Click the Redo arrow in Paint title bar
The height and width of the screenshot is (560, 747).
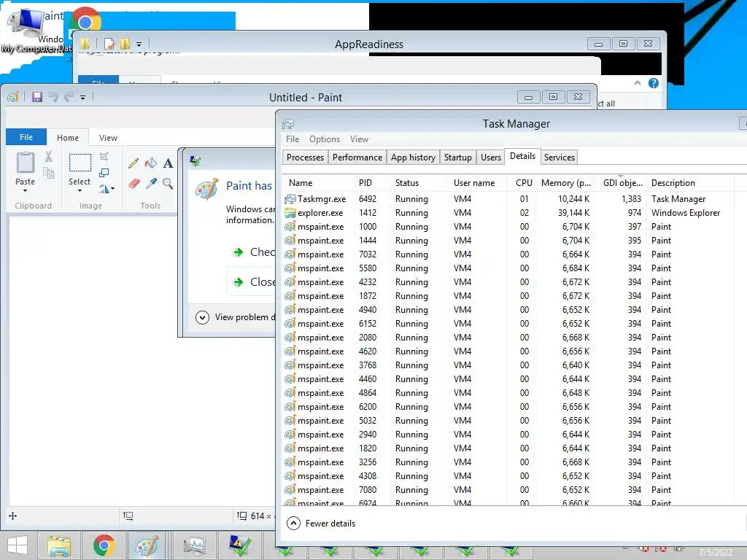[69, 97]
